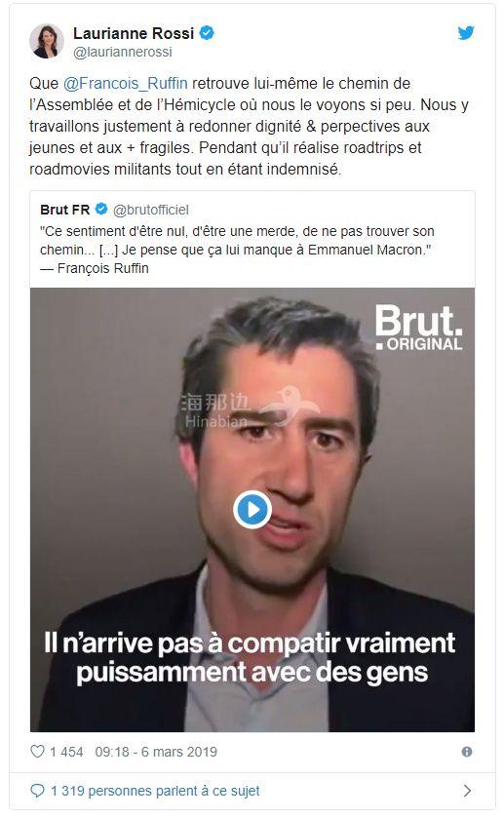Click Brut FR's verified badge
Image resolution: width=504 pixels, height=818 pixels.
point(101,210)
